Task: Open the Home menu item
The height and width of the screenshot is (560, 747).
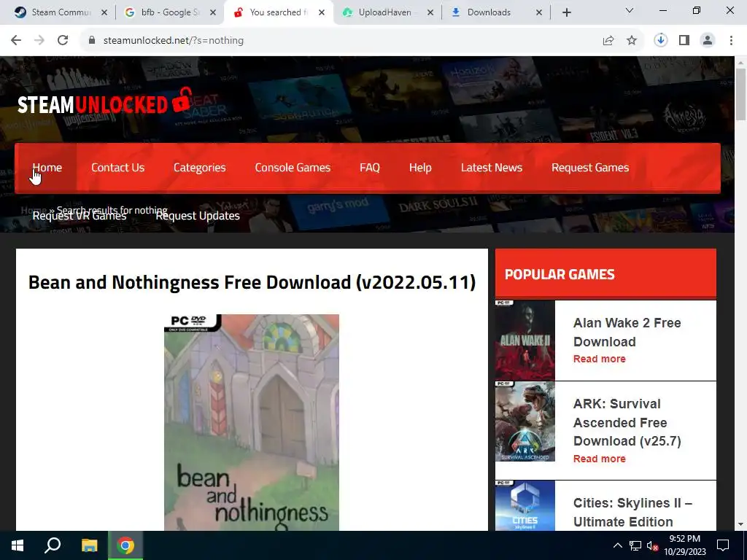Action: click(x=47, y=168)
